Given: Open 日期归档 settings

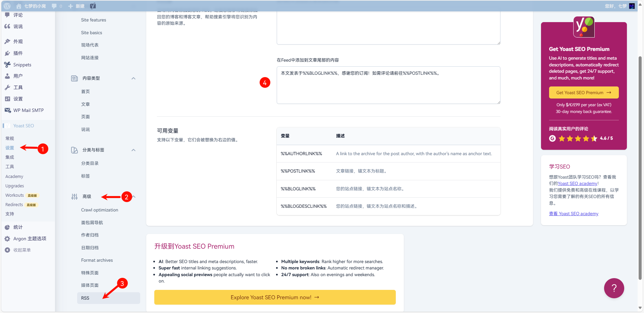Looking at the screenshot, I should [x=90, y=248].
